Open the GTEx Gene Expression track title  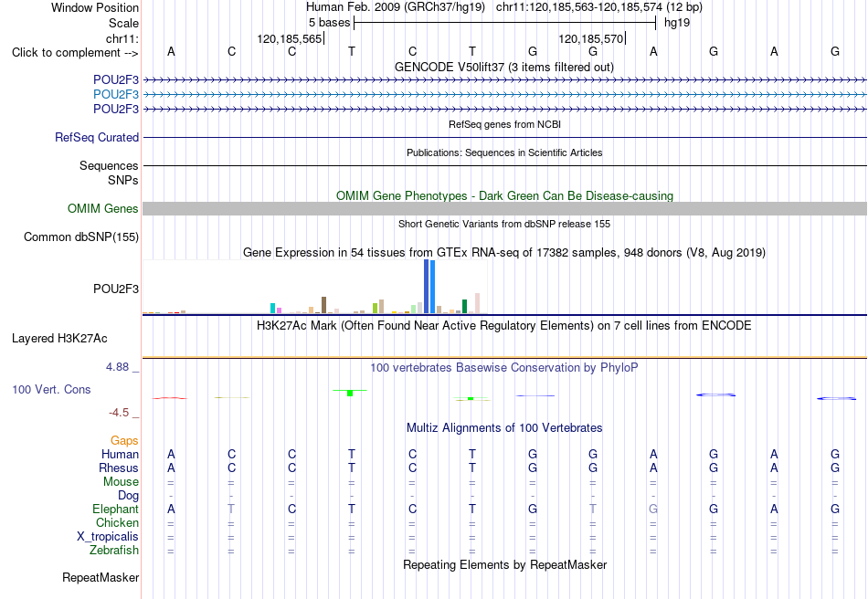tap(504, 252)
